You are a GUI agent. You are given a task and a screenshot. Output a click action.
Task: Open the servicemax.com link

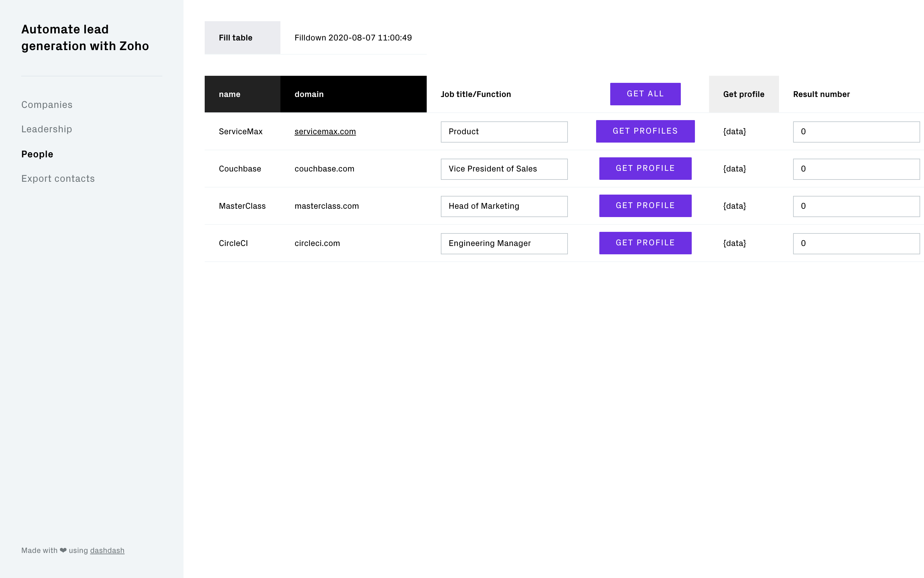325,132
